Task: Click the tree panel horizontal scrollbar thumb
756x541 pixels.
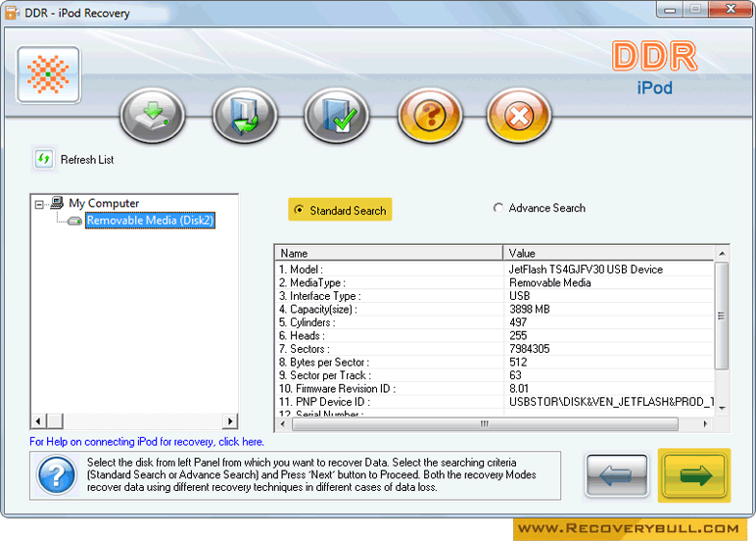Action: (55, 421)
